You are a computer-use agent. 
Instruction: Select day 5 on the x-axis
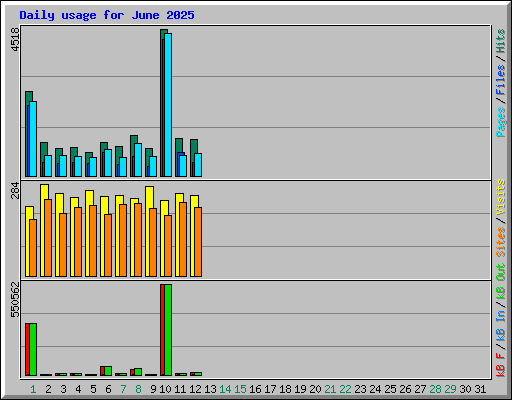click(93, 389)
